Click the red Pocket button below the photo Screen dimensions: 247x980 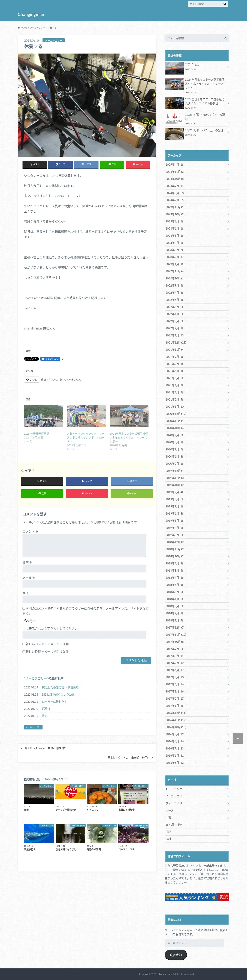click(x=138, y=164)
